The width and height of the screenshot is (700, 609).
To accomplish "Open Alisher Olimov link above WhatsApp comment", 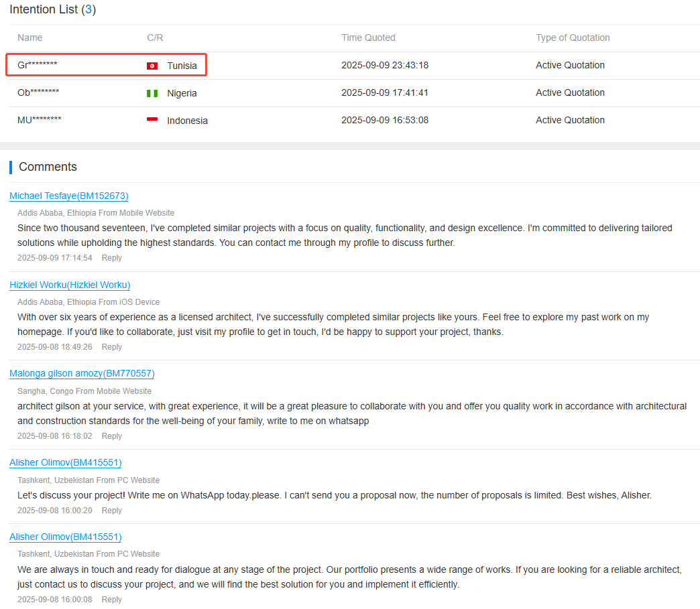I will pyautogui.click(x=66, y=462).
